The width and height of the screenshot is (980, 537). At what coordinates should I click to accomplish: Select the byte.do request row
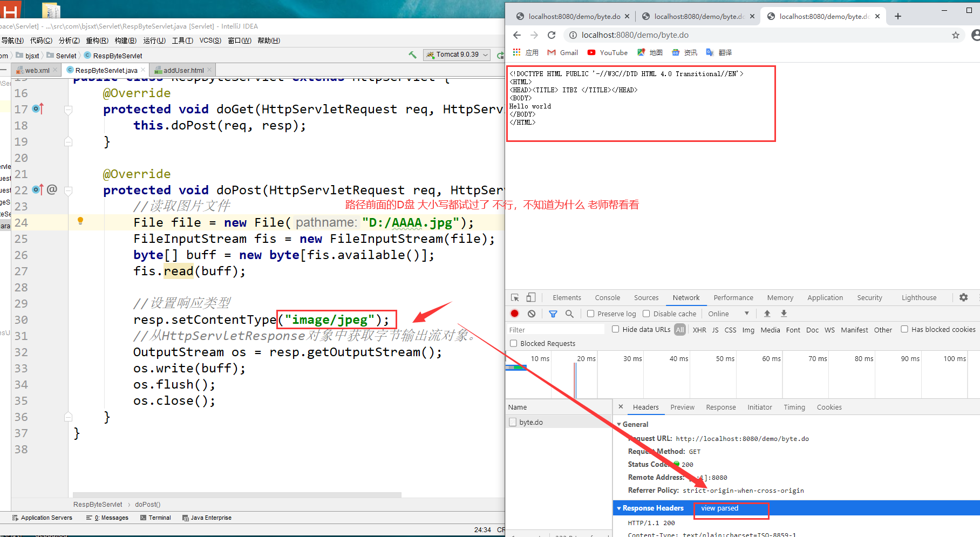point(559,422)
